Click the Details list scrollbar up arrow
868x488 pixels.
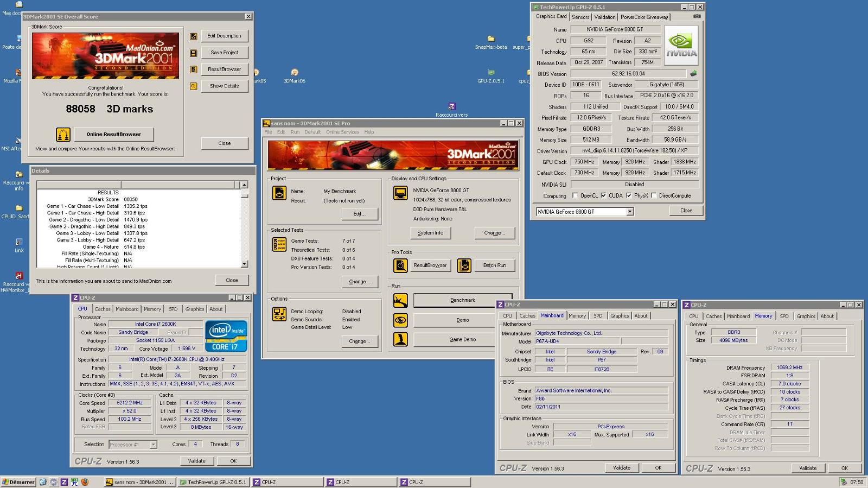[244, 185]
